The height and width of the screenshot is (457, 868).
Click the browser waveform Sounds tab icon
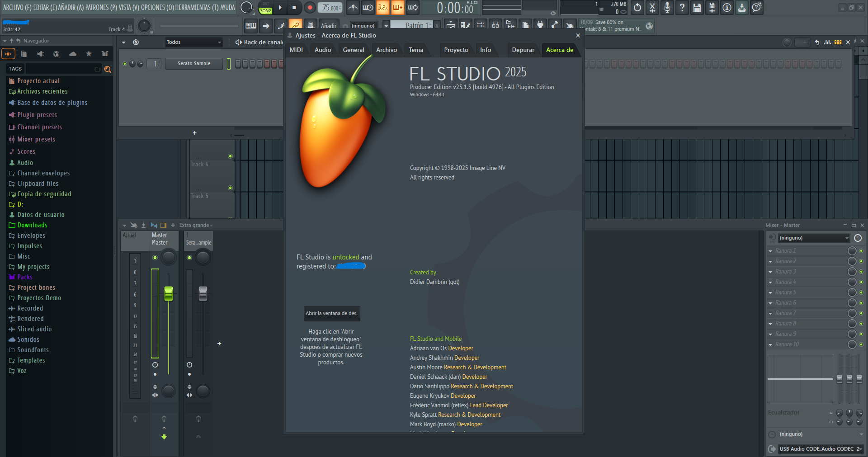pos(8,54)
